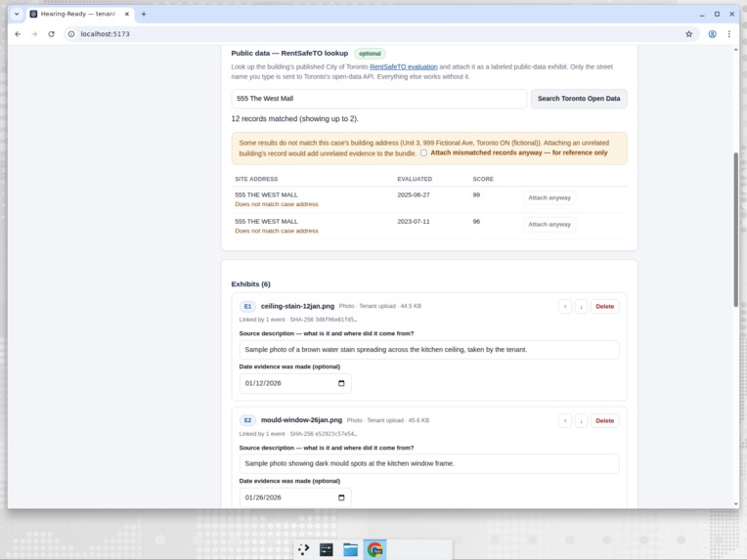Open the RentSafeTO evaluation link

point(403,66)
